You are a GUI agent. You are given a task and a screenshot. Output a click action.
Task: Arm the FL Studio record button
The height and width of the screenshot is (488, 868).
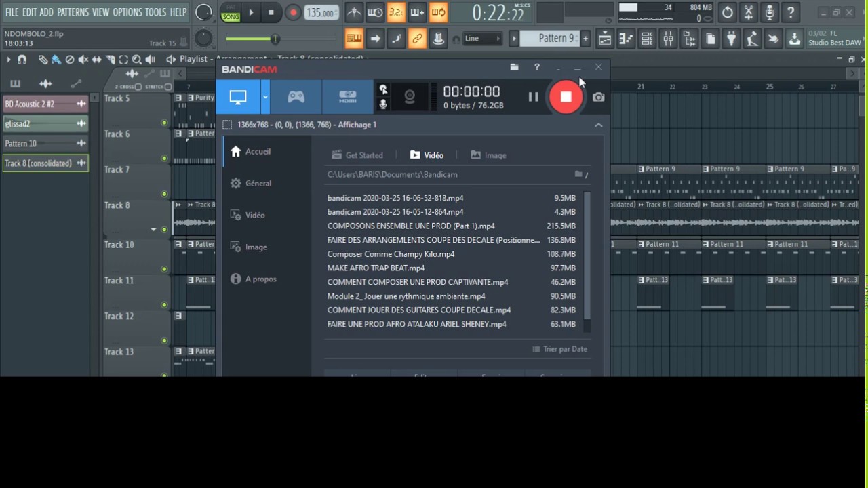(x=293, y=13)
